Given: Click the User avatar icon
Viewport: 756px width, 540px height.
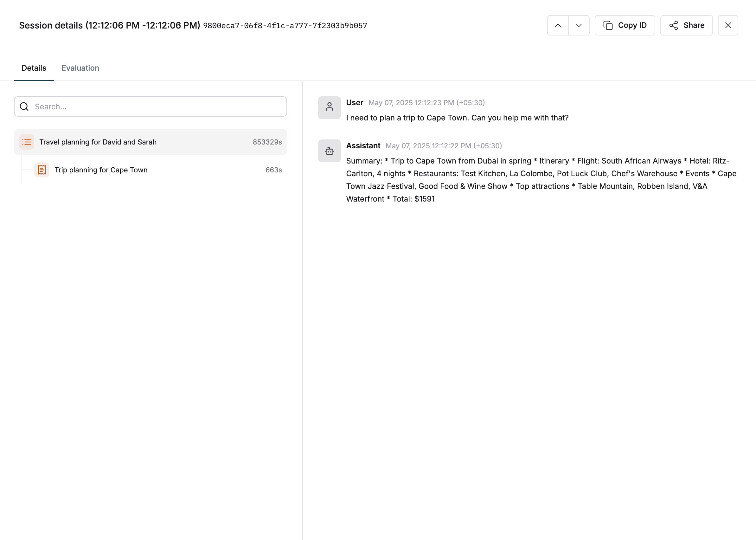Looking at the screenshot, I should (329, 108).
